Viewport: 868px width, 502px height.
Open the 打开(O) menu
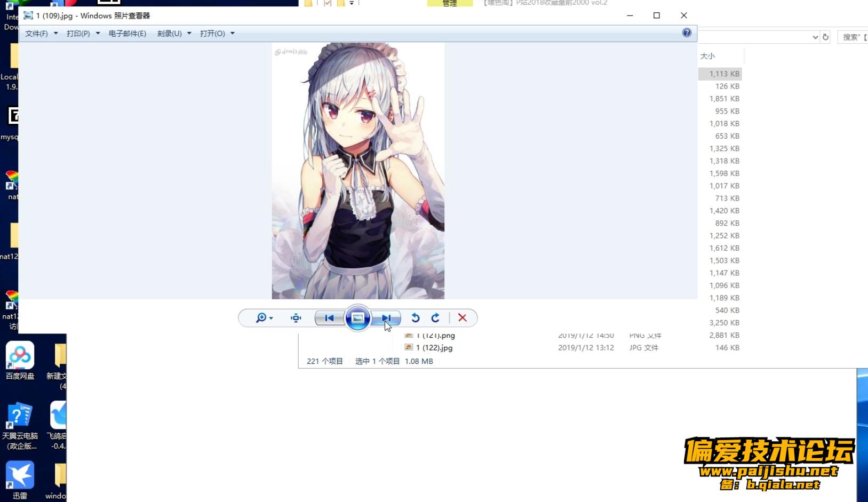point(217,34)
